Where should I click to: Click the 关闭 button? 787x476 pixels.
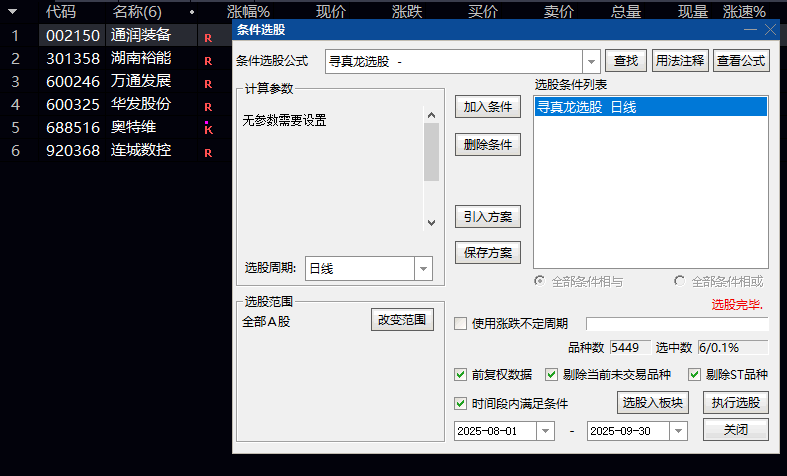pyautogui.click(x=736, y=430)
